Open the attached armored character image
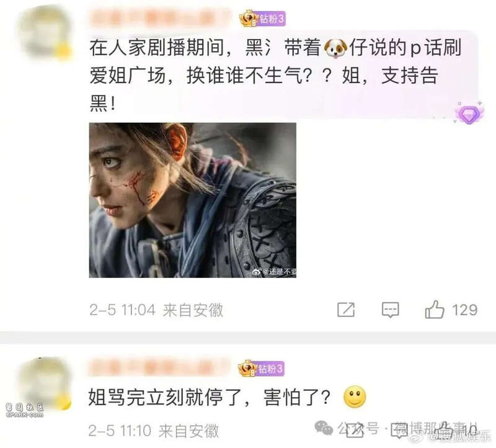Viewport: 496px width, 448px height. (193, 200)
